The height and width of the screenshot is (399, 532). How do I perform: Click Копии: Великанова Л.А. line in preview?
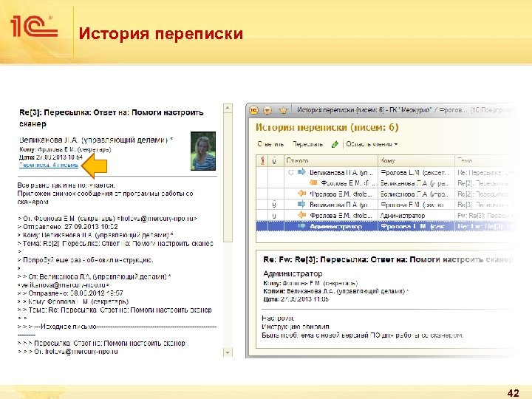[336, 291]
